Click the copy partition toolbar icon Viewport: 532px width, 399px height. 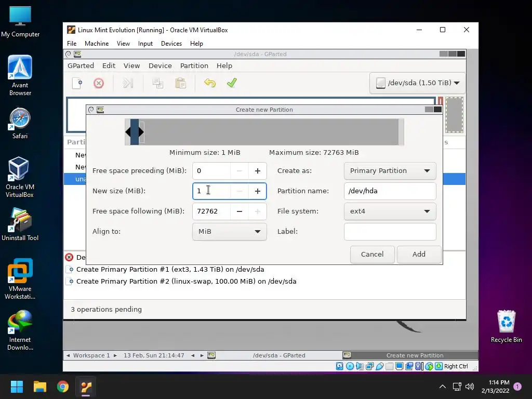tap(158, 83)
